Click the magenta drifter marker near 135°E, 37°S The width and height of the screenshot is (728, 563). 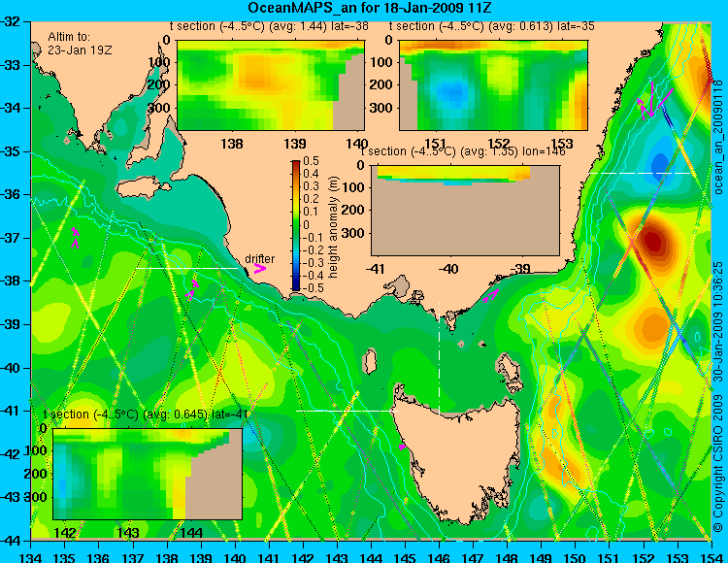point(75,237)
